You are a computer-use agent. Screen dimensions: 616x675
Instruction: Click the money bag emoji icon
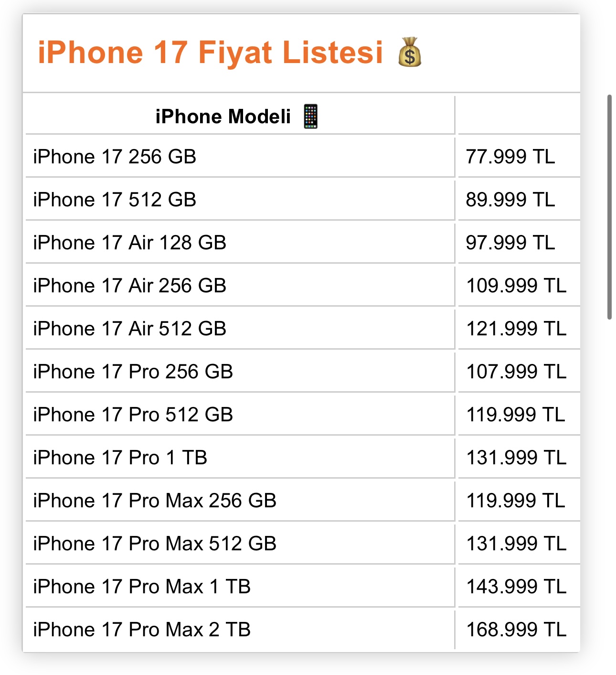(x=410, y=52)
